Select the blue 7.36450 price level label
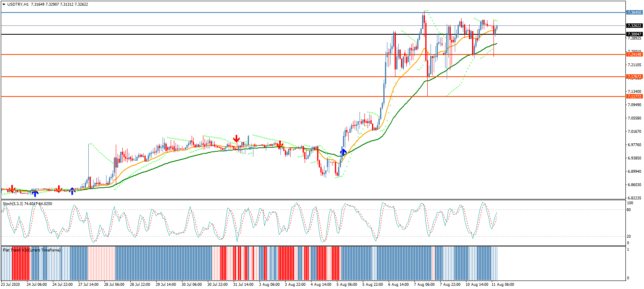The image size is (644, 289). 634,13
